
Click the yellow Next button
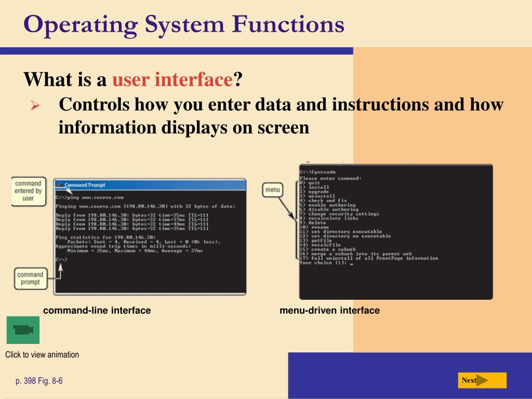click(x=482, y=380)
